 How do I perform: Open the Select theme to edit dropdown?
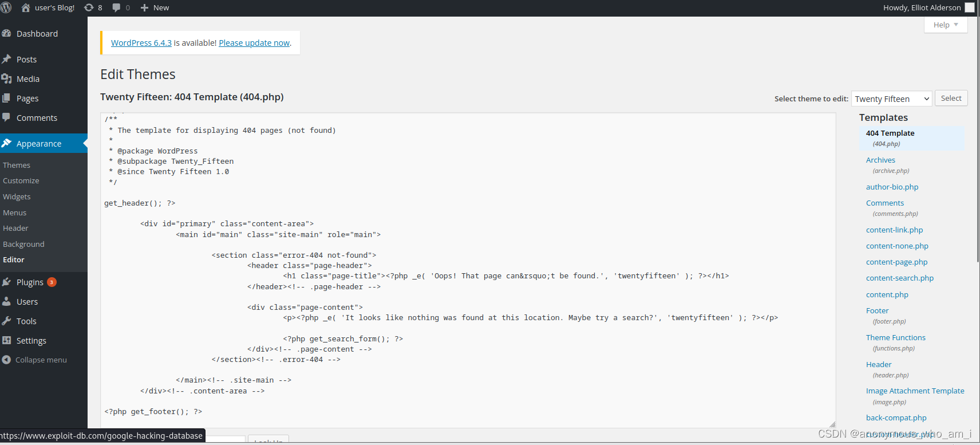(x=892, y=99)
